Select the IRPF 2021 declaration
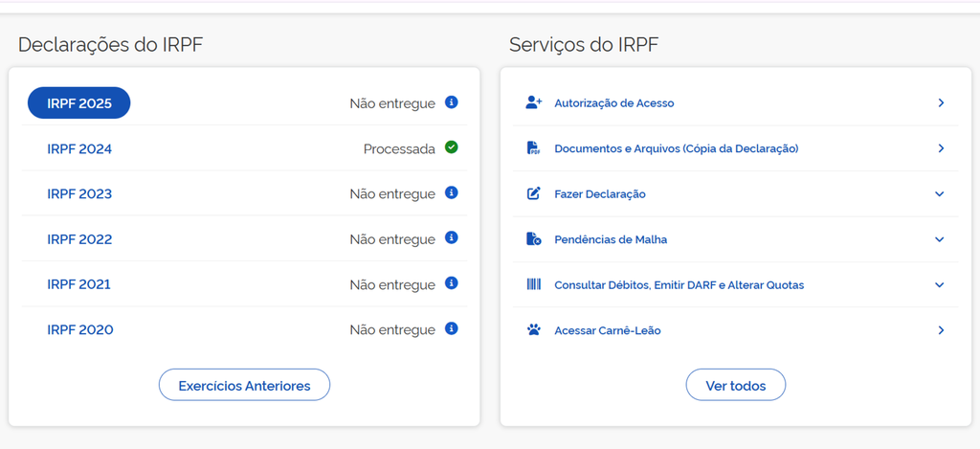Screen dimensions: 980x449 pos(78,284)
